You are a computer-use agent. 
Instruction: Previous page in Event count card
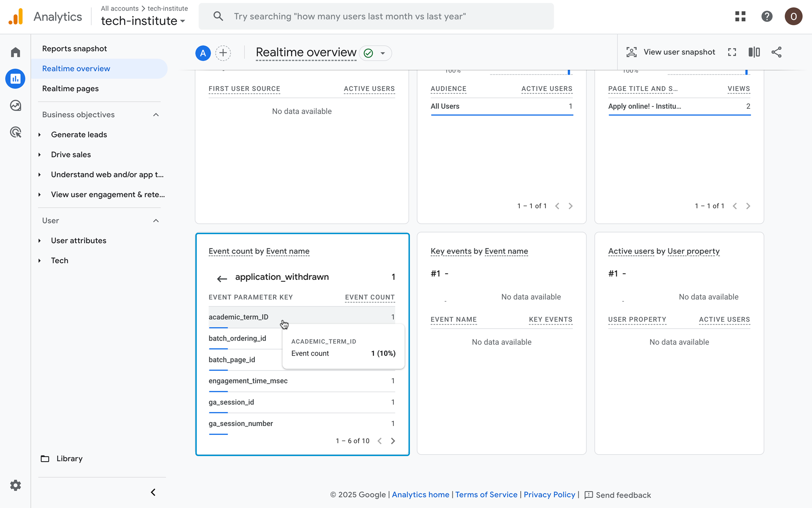pyautogui.click(x=379, y=441)
